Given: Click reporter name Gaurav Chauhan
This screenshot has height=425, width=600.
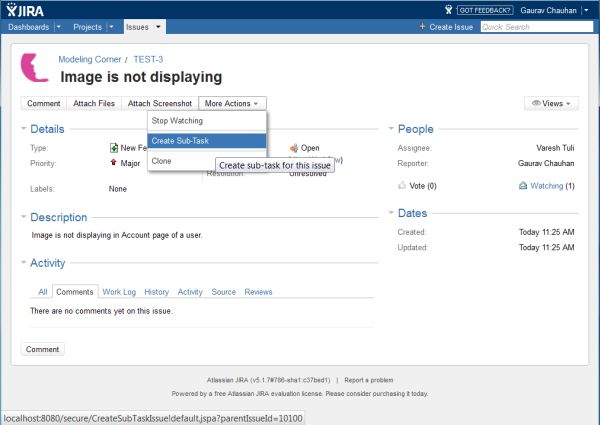Looking at the screenshot, I should click(x=546, y=163).
